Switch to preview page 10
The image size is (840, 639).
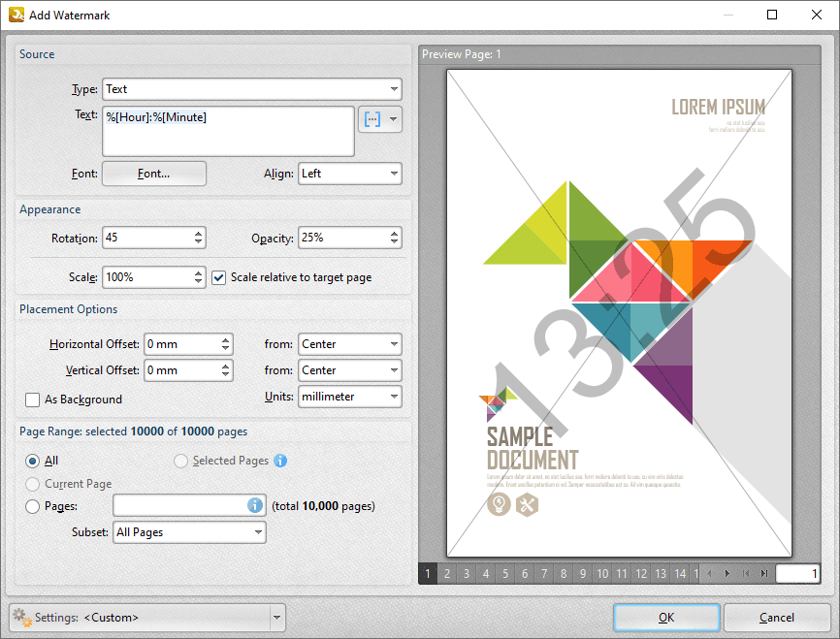click(x=602, y=574)
